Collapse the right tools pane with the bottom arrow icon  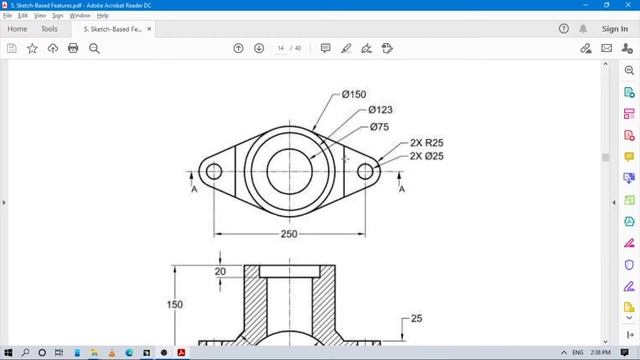pyautogui.click(x=630, y=335)
